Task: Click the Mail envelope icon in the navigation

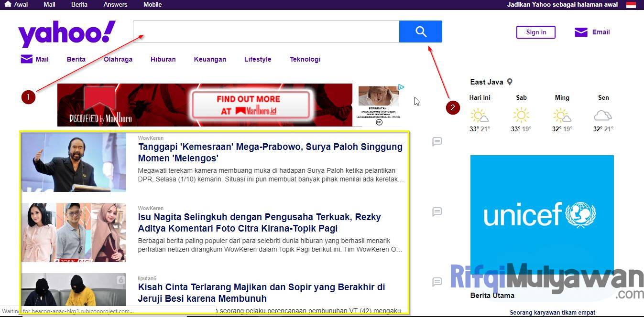Action: click(26, 59)
